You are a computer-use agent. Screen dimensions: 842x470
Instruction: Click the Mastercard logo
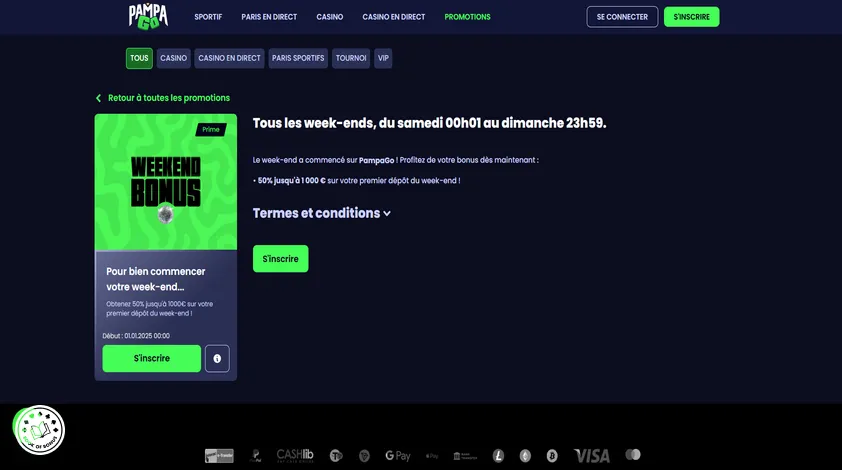click(x=633, y=455)
